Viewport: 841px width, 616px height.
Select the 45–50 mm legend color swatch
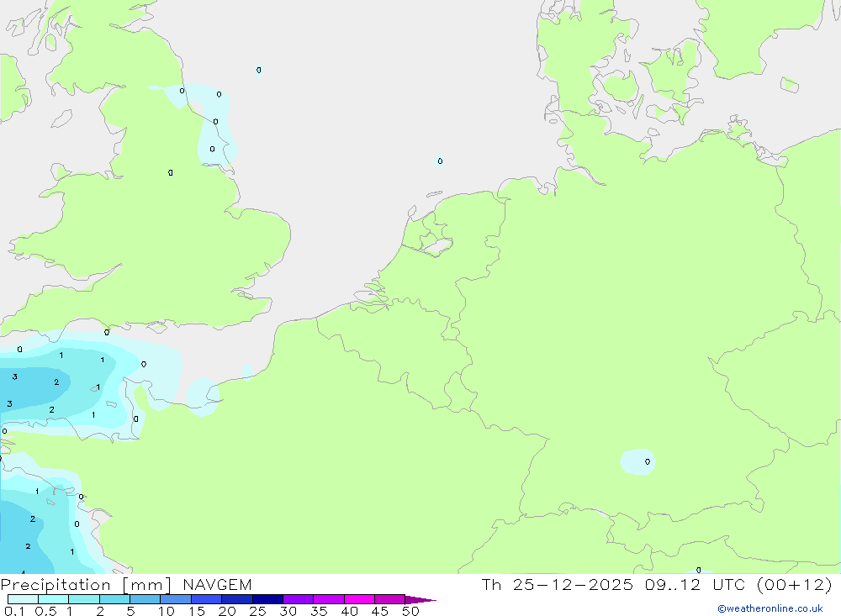point(389,599)
